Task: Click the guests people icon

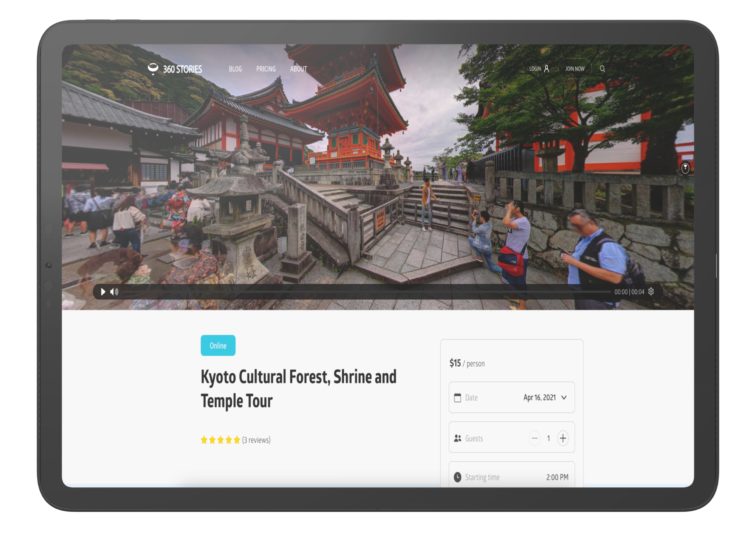Action: [458, 438]
